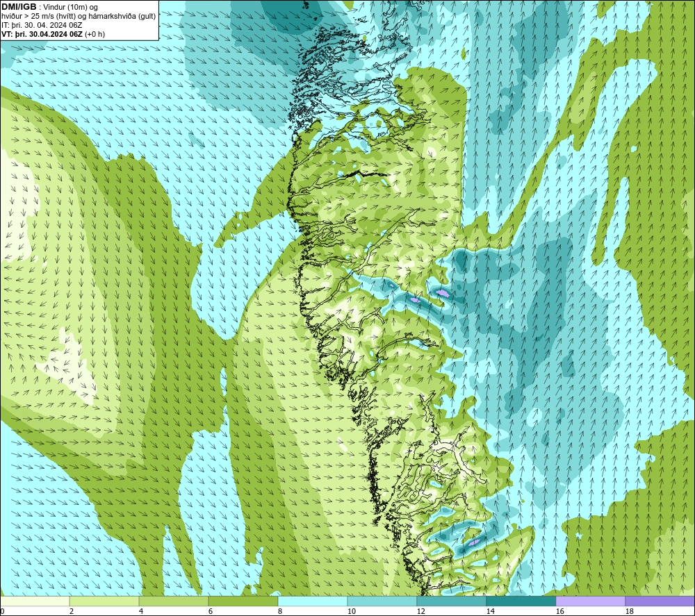Click the legend scale label "10"

(x=351, y=611)
